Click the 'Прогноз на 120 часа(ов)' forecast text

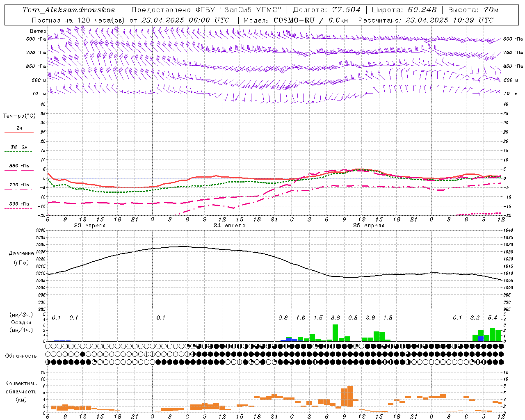[x=79, y=20]
